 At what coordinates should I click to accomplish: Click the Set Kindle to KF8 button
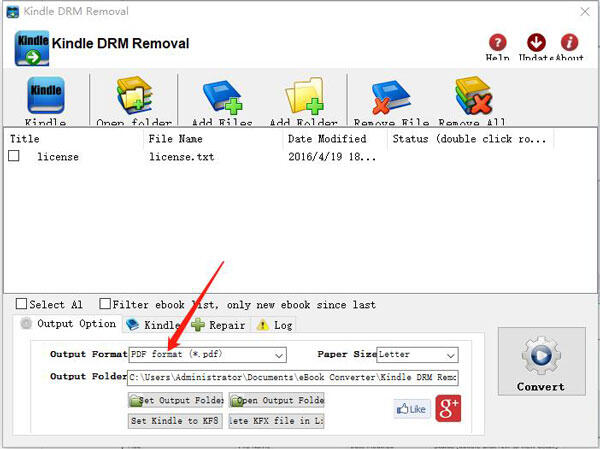coord(175,421)
